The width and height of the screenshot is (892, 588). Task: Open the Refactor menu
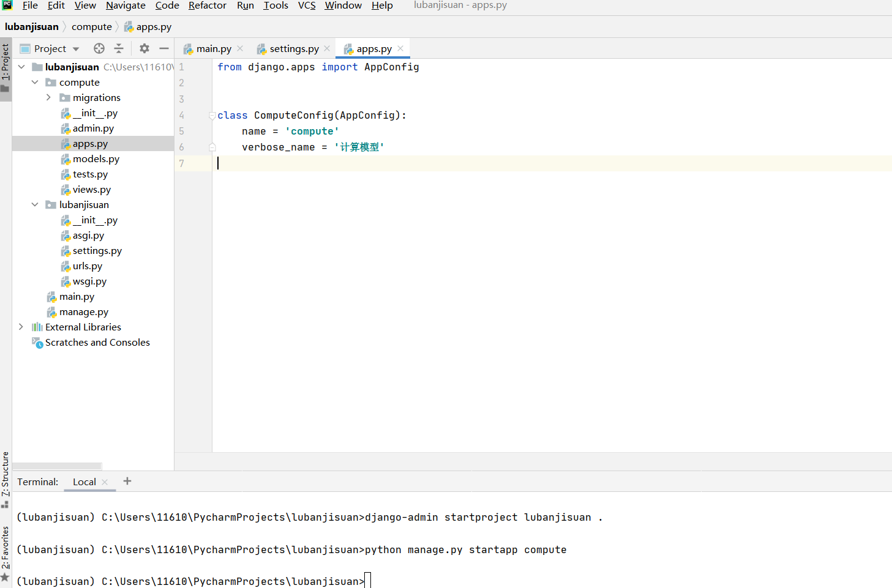click(208, 6)
